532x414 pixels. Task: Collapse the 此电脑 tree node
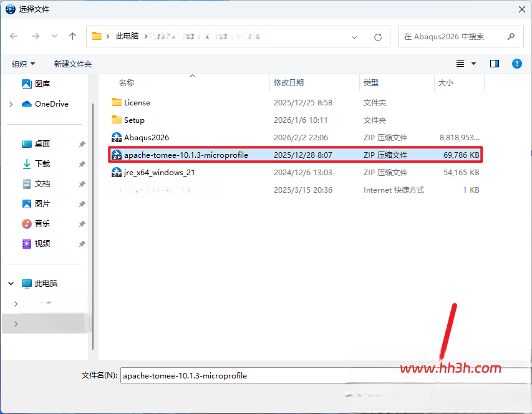(x=11, y=284)
